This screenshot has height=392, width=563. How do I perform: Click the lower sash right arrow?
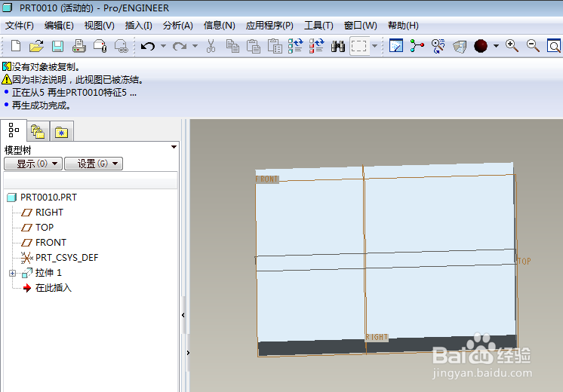[188, 353]
